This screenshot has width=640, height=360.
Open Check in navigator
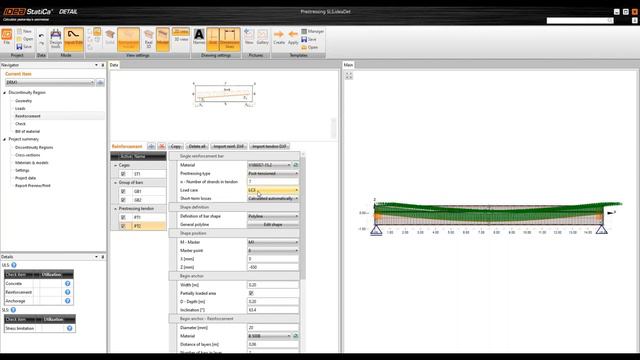pos(20,124)
